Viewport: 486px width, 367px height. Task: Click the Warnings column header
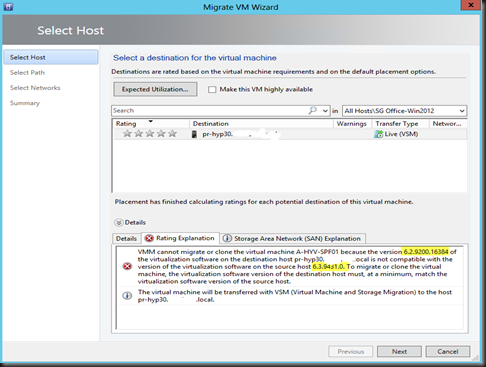(351, 124)
